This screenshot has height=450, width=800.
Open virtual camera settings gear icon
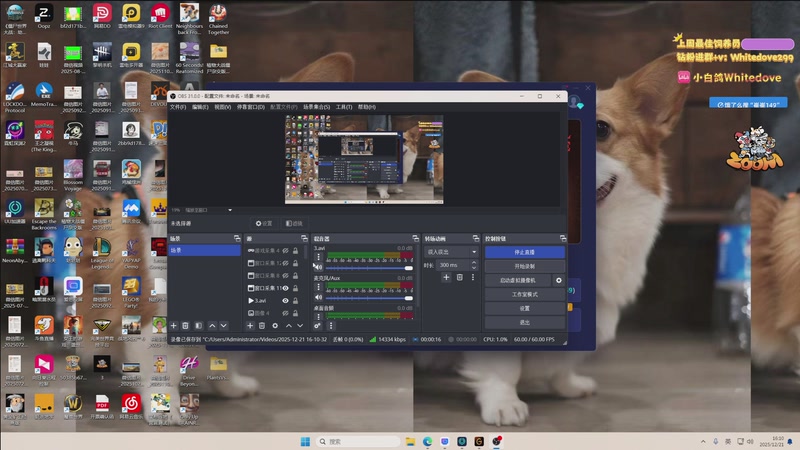tap(559, 280)
